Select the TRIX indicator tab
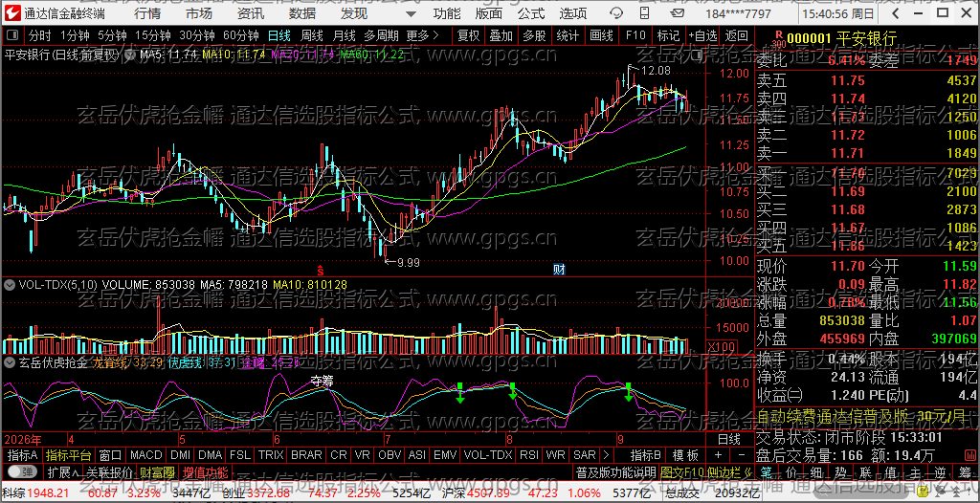This screenshot has width=980, height=503. pyautogui.click(x=271, y=455)
